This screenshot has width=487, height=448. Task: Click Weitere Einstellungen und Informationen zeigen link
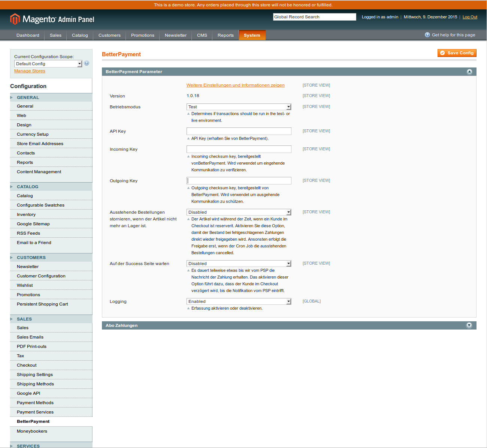coord(235,85)
